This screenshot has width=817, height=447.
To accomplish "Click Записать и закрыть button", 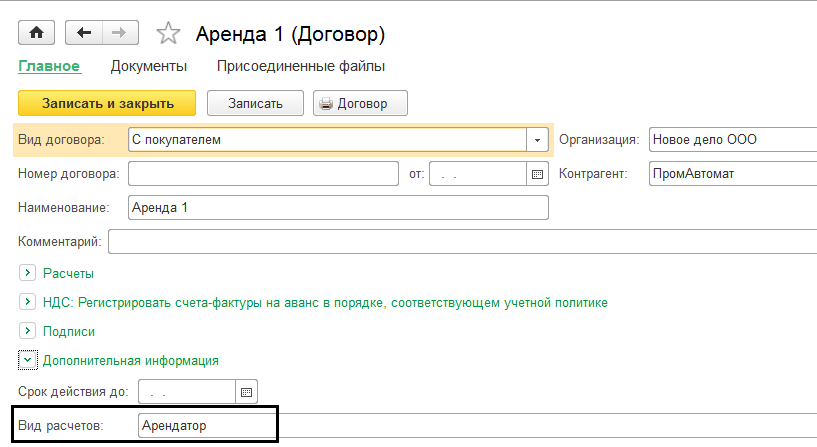I will (107, 103).
